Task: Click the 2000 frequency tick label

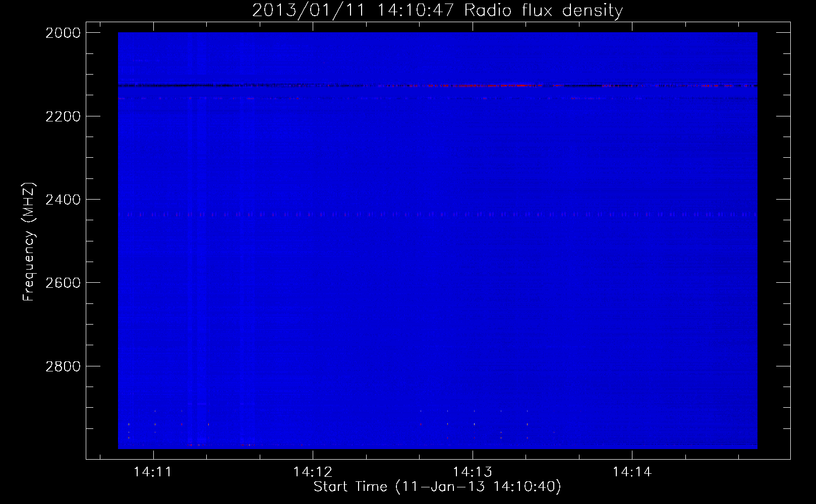Action: pyautogui.click(x=63, y=33)
